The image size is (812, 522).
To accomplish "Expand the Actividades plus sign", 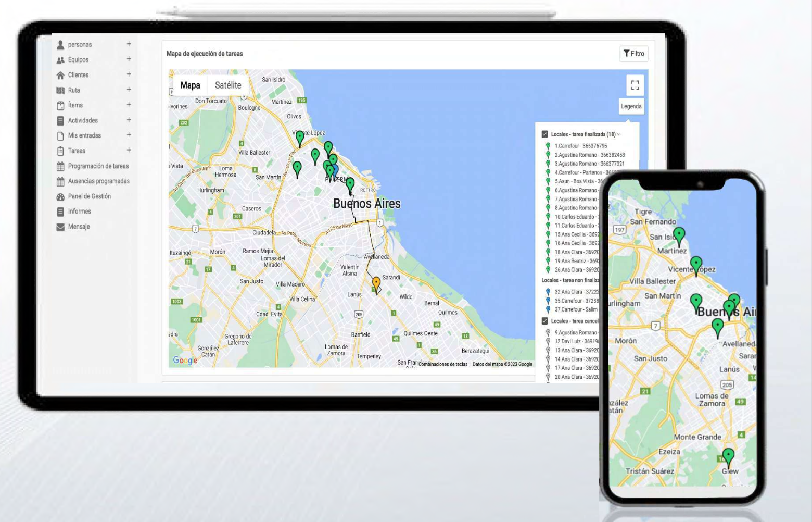I will pos(129,120).
